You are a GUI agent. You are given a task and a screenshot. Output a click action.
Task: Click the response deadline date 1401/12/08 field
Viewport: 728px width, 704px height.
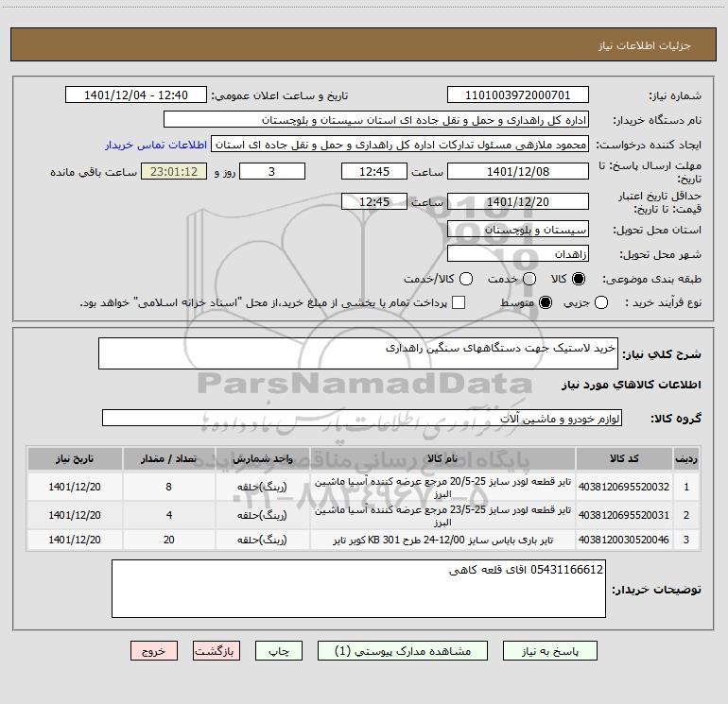tap(518, 171)
